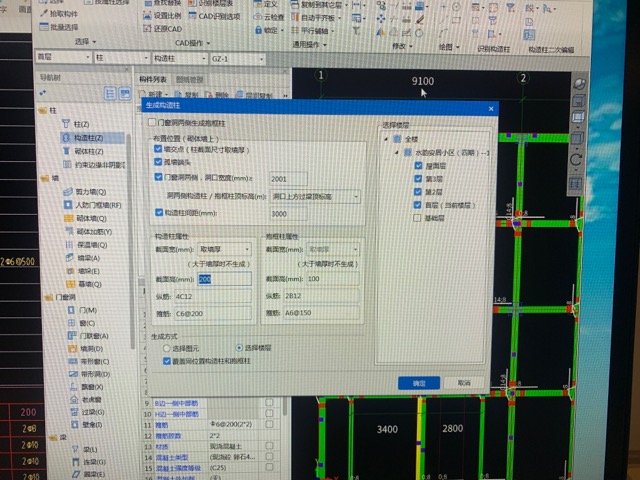Viewport: 640px width, 480px height.
Task: Click the 墙垛(E) icon
Action: tap(70, 271)
